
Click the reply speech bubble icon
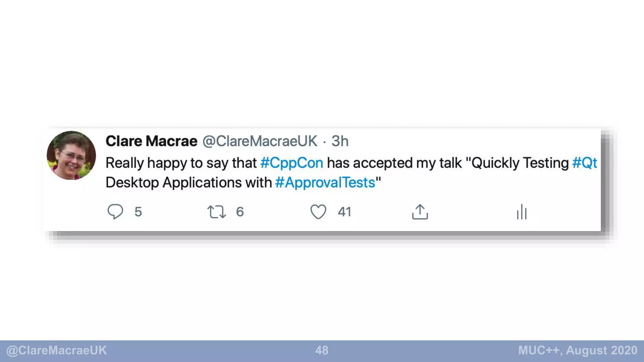115,211
